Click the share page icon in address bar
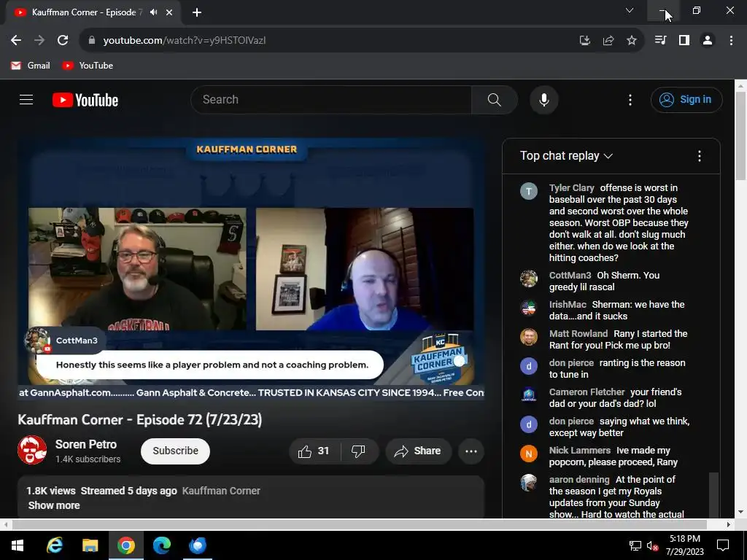The width and height of the screenshot is (747, 560). pyautogui.click(x=608, y=41)
